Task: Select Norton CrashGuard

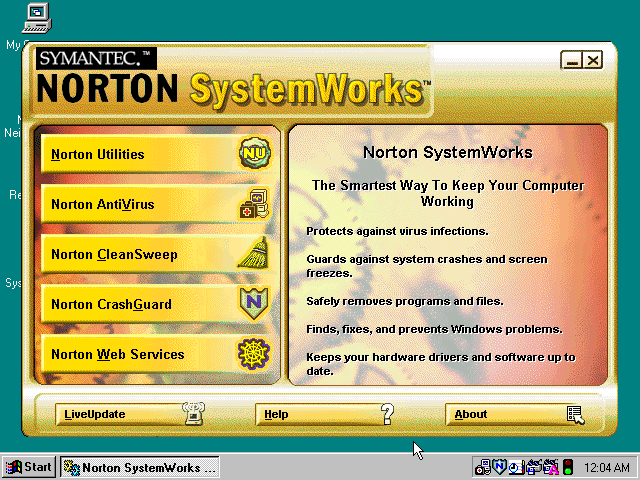Action: [158, 304]
